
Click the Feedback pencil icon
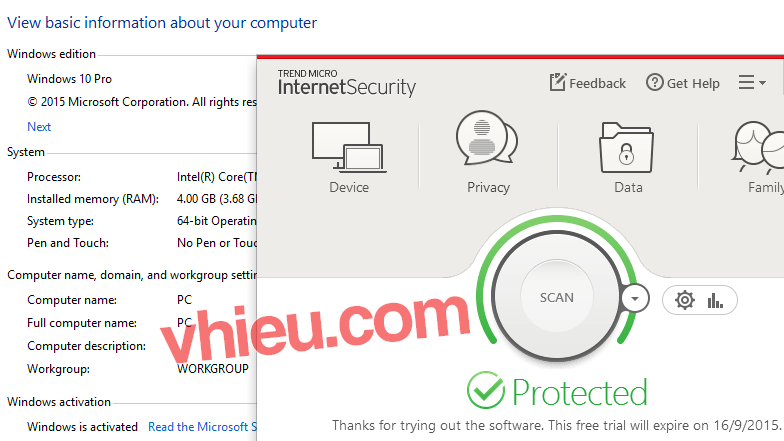[558, 82]
